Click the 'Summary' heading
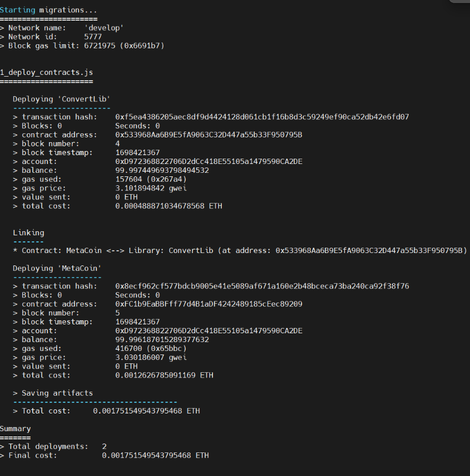 click(15, 428)
